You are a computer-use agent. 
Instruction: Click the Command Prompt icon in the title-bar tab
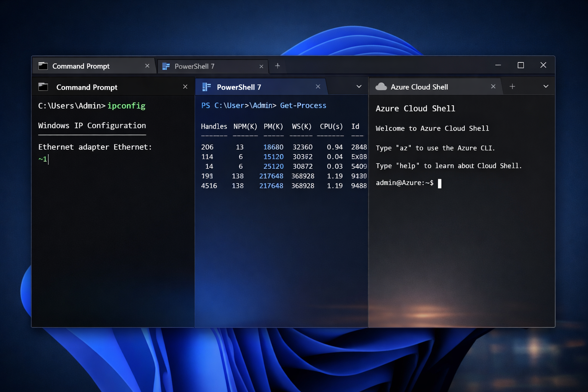[43, 66]
